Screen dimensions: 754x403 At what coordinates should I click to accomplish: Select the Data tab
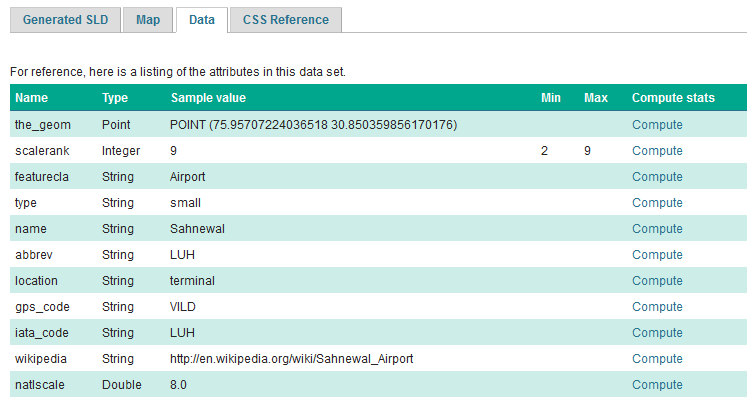pyautogui.click(x=201, y=19)
